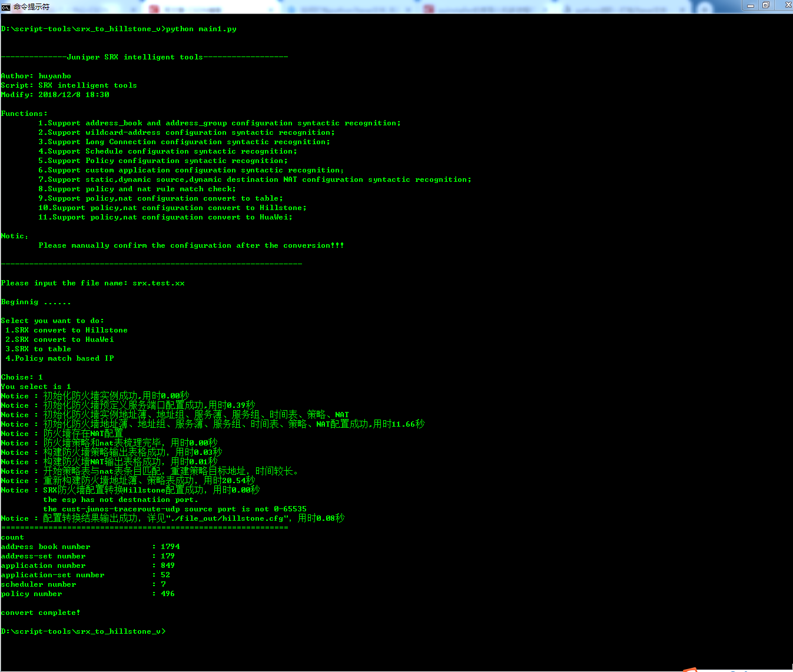Click function 8 rule match check line
Image resolution: width=793 pixels, height=672 pixels.
(137, 189)
